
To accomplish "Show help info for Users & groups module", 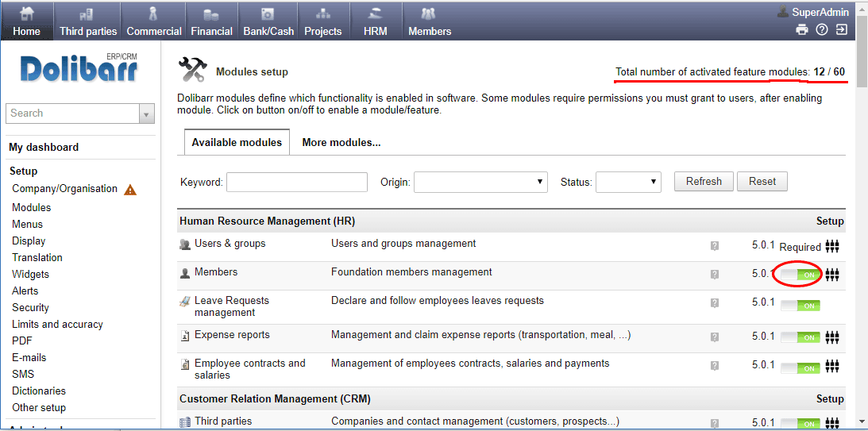I will pyautogui.click(x=715, y=246).
